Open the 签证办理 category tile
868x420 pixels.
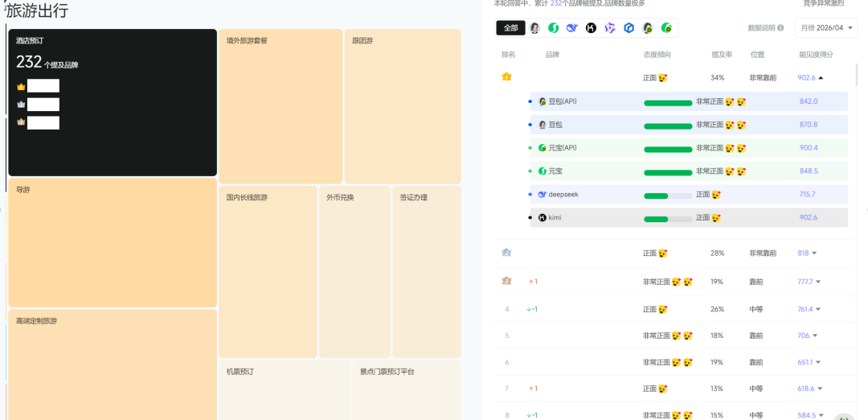tap(427, 272)
